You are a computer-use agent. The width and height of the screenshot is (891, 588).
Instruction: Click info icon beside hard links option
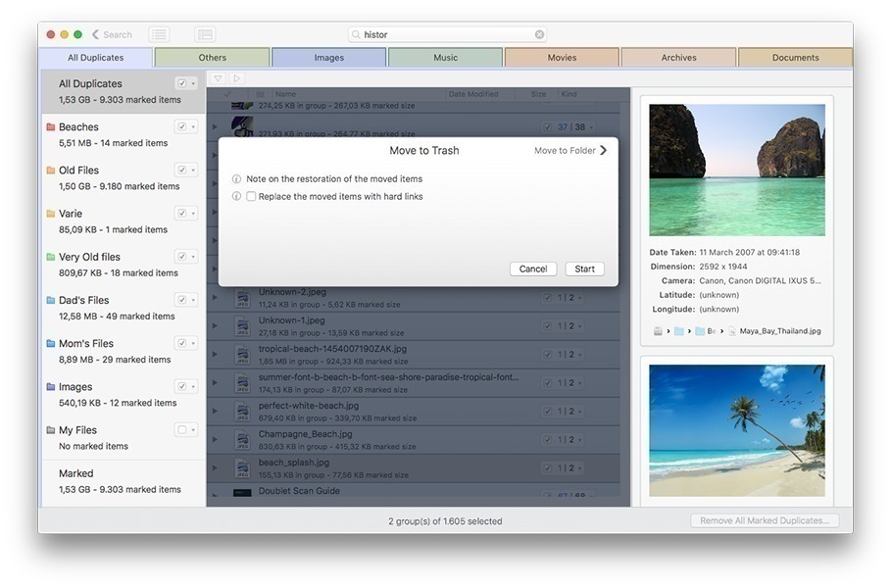coord(236,197)
